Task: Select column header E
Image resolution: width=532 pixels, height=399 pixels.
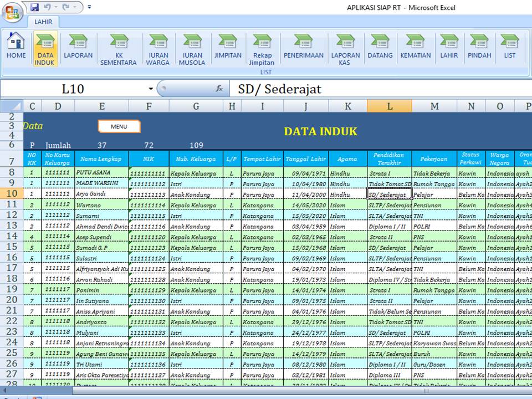Action: [102, 106]
